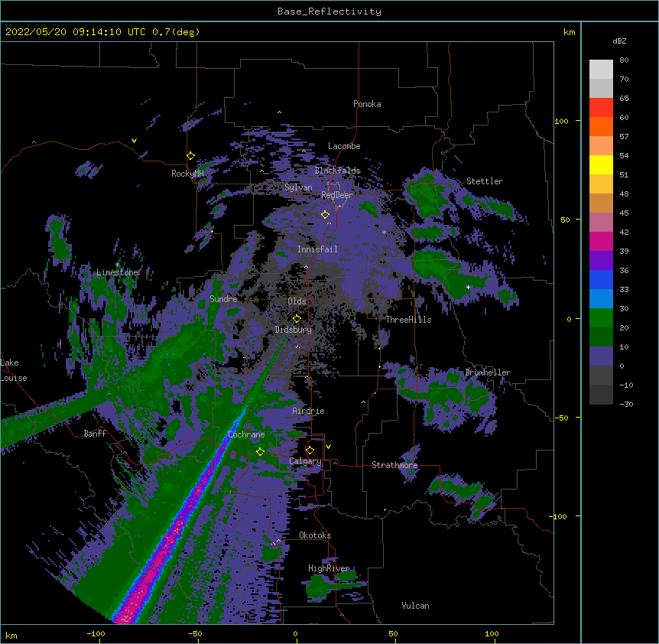This screenshot has width=659, height=644.
Task: Click the Okotoks label
Action: [315, 535]
